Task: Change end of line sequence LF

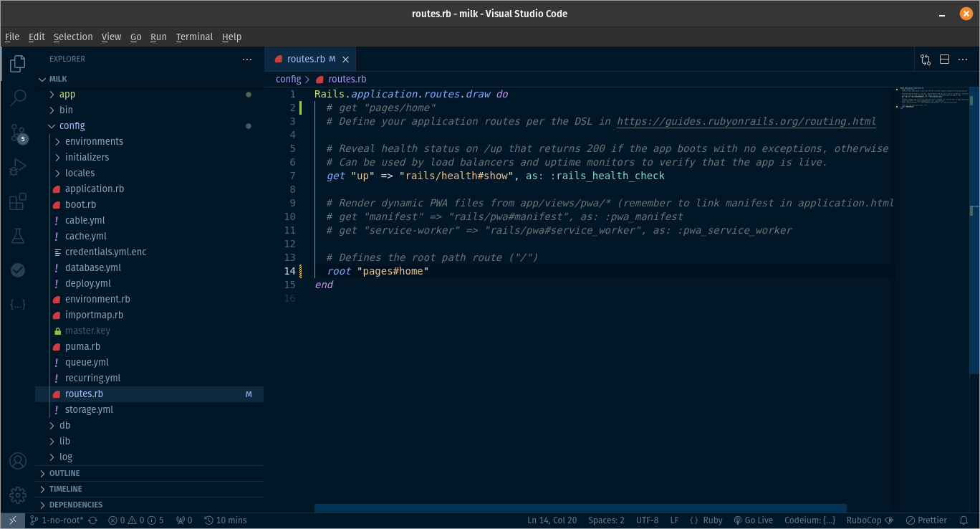Action: tap(674, 520)
